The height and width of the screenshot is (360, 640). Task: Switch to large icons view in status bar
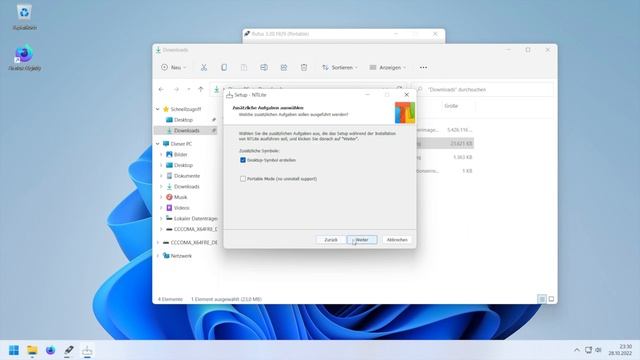click(x=551, y=299)
